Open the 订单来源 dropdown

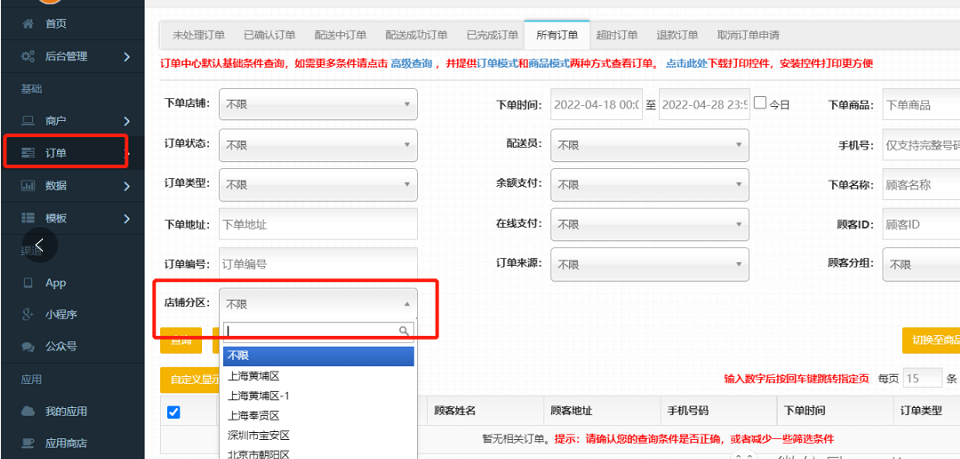(650, 265)
